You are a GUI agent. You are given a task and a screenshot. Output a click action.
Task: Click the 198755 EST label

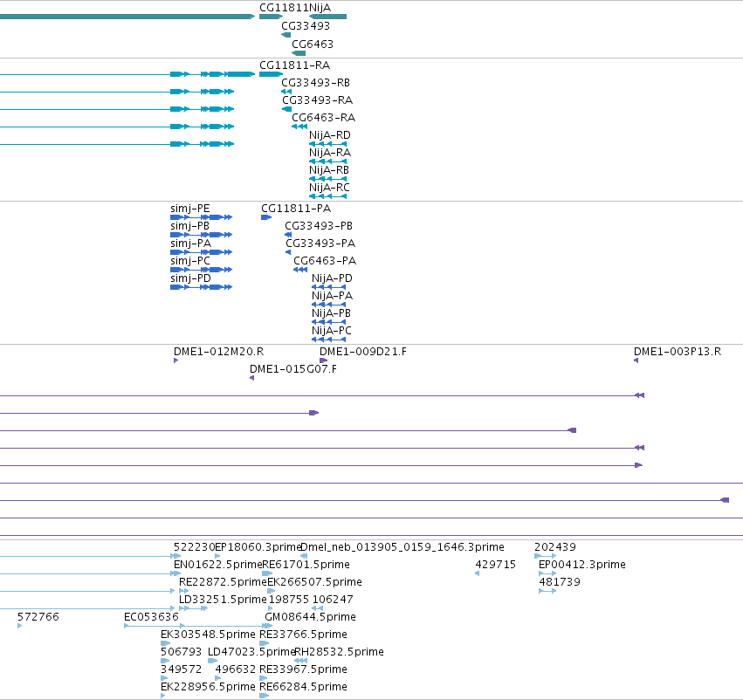[289, 599]
